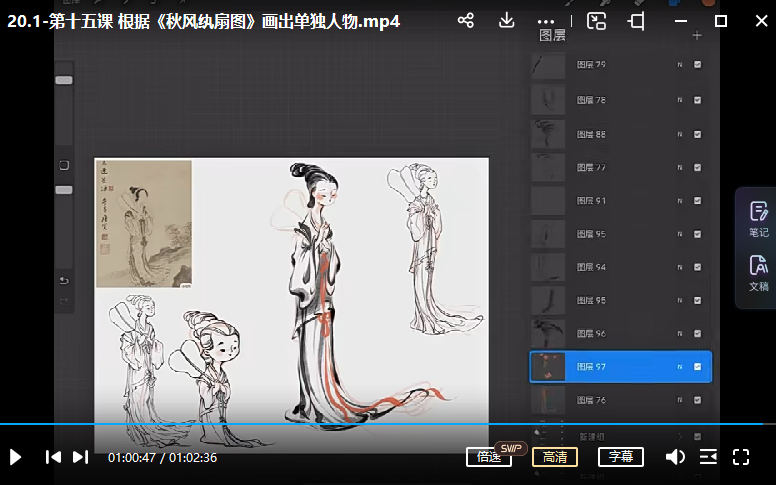Image resolution: width=776 pixels, height=485 pixels.
Task: Open the 倍速 playback speed menu
Action: (x=489, y=457)
